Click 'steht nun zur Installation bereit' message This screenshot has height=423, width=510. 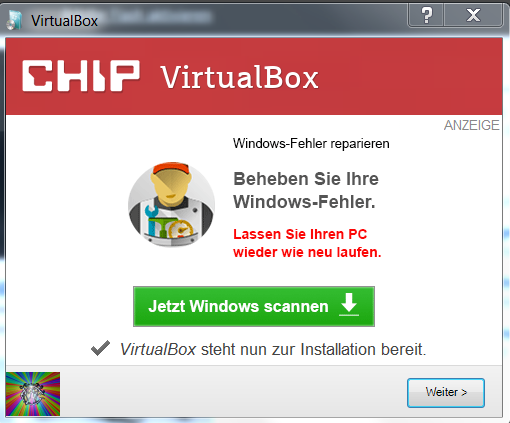pyautogui.click(x=313, y=349)
